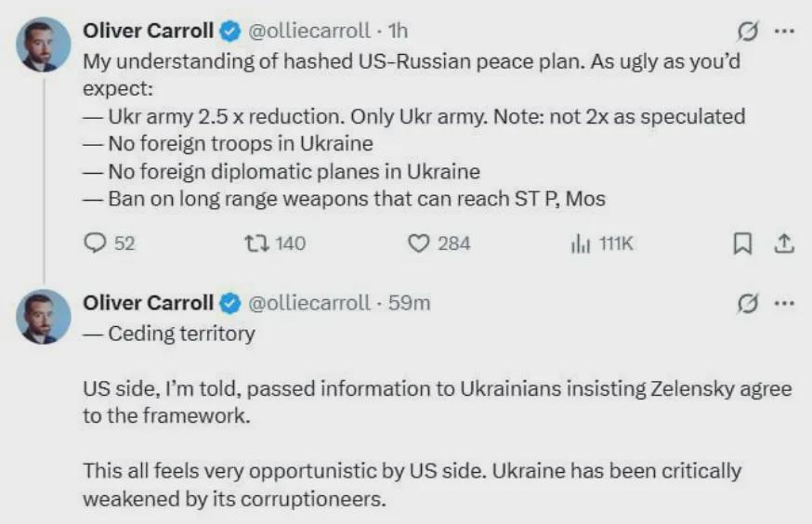This screenshot has width=812, height=524.
Task: Click the verified badge on the 59m tweet
Action: tap(229, 303)
